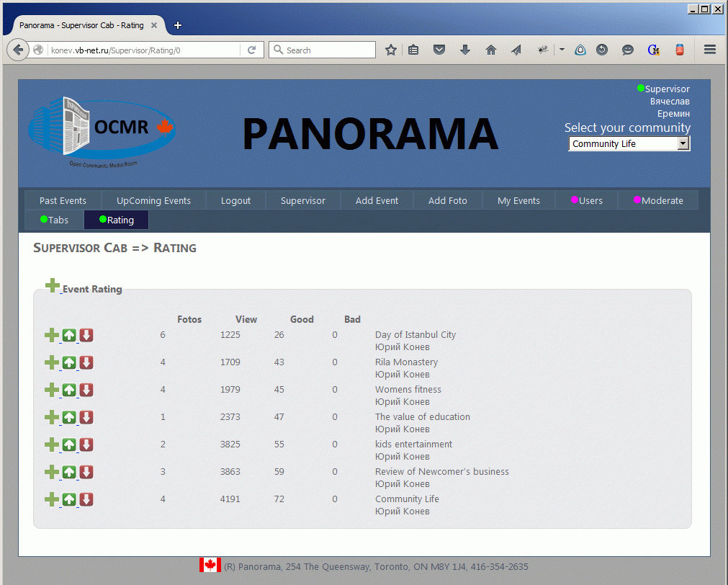Click red down arrow for Womens fitness
728x585 pixels.
click(86, 390)
